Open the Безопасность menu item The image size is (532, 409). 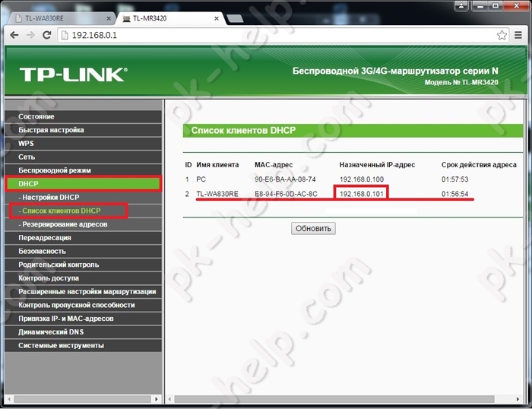(x=83, y=251)
